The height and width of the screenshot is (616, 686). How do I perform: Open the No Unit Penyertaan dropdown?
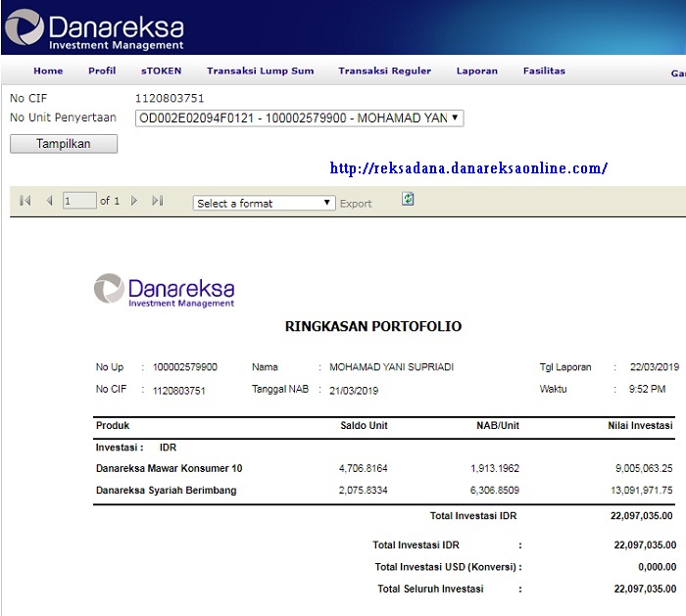299,118
